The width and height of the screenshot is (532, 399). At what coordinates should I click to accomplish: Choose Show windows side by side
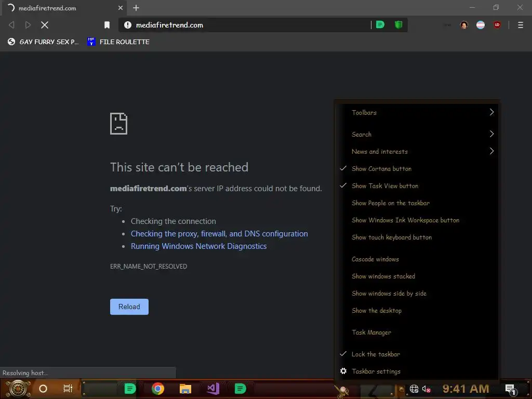pyautogui.click(x=417, y=294)
